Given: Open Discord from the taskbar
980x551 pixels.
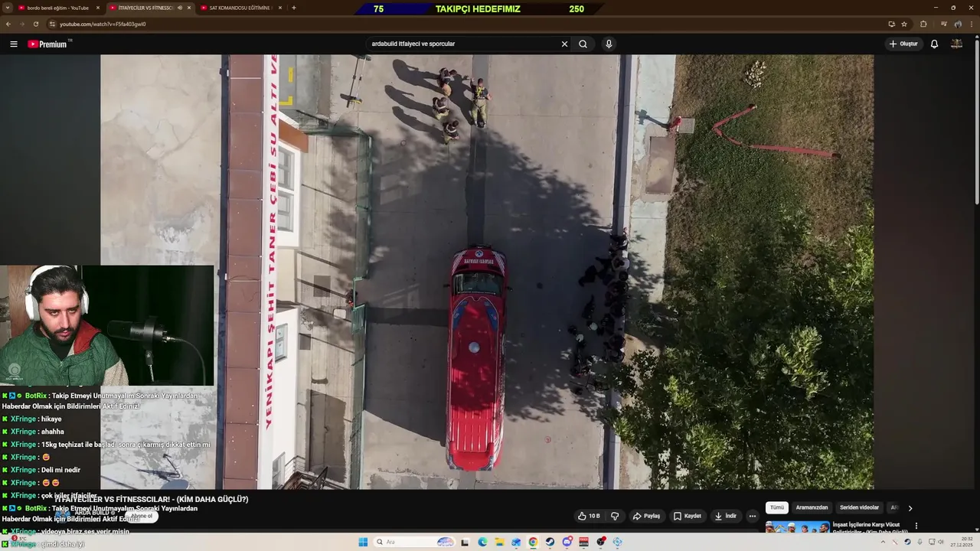Looking at the screenshot, I should [x=567, y=542].
